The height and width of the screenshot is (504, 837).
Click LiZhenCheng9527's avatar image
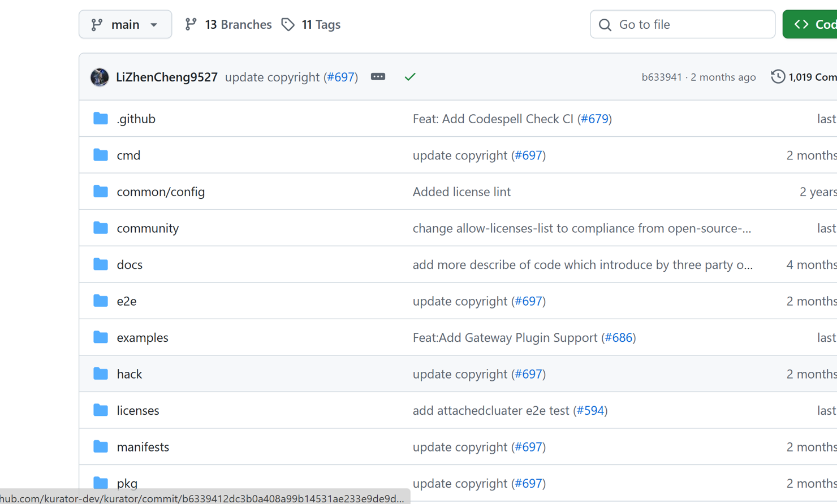tap(100, 77)
